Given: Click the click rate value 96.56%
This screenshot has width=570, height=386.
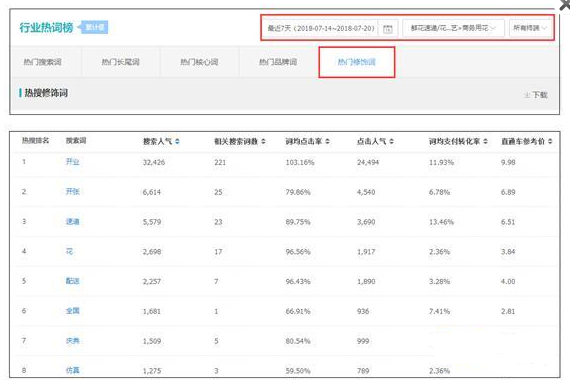Looking at the screenshot, I should 298,252.
